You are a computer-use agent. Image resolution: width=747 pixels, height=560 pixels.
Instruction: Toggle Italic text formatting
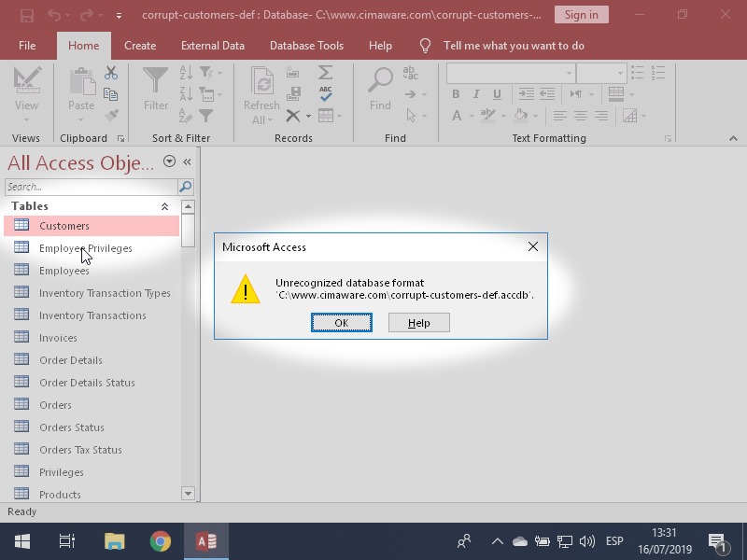pos(476,94)
